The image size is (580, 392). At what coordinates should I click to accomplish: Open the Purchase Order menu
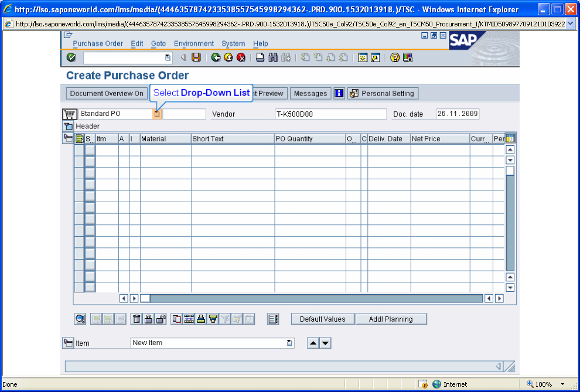(x=98, y=43)
